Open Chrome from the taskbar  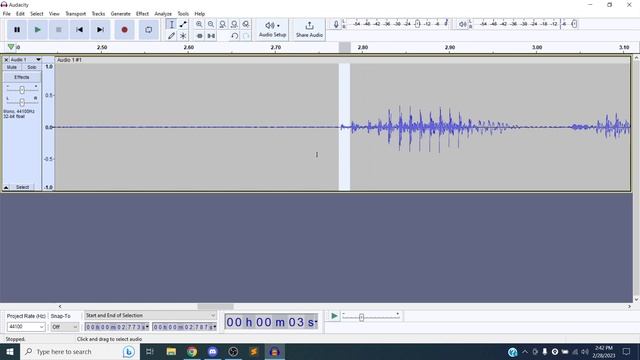tap(192, 351)
